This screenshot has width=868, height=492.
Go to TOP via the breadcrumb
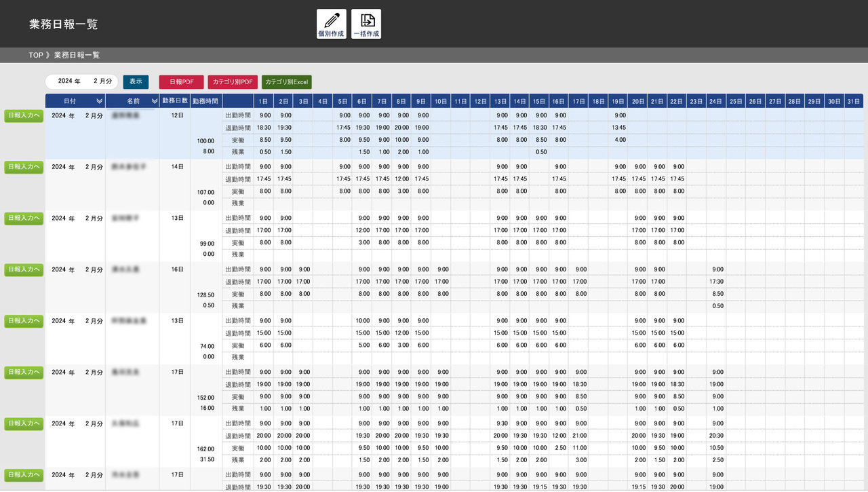click(36, 55)
